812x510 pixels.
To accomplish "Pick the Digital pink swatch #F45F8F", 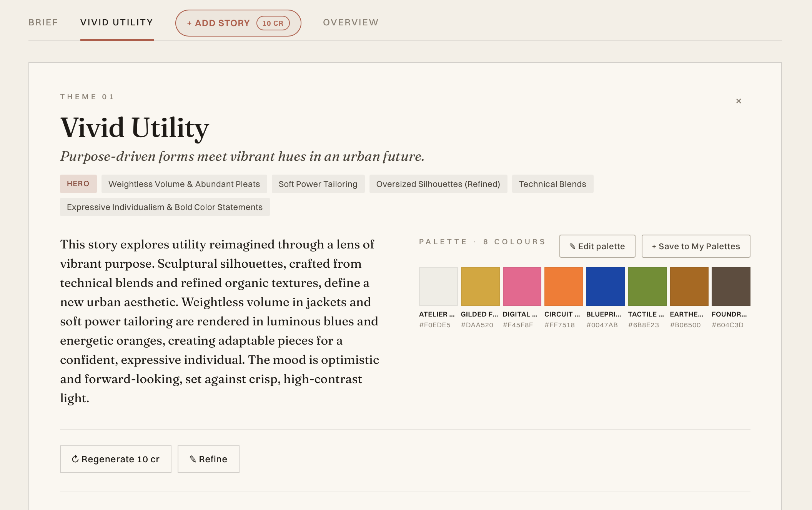I will [x=522, y=286].
